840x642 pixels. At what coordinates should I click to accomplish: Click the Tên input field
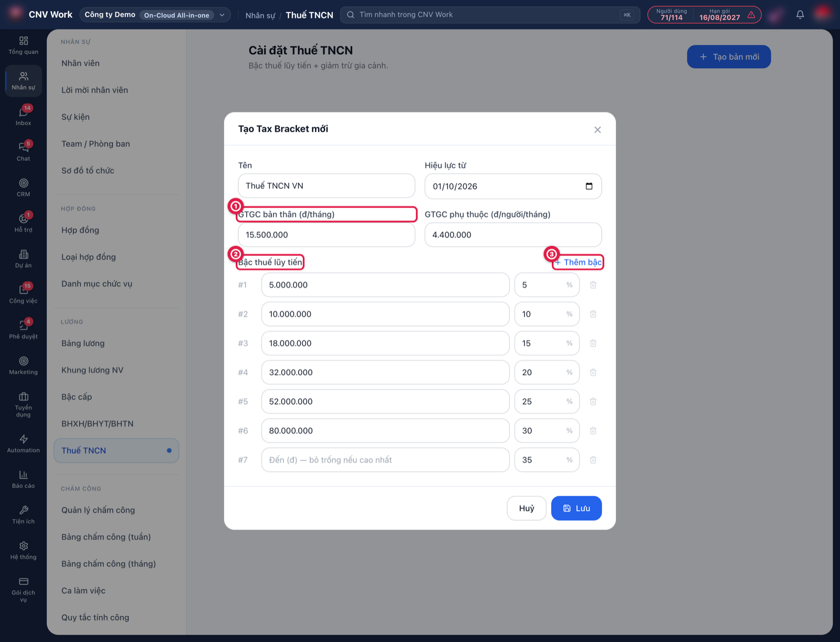click(327, 186)
